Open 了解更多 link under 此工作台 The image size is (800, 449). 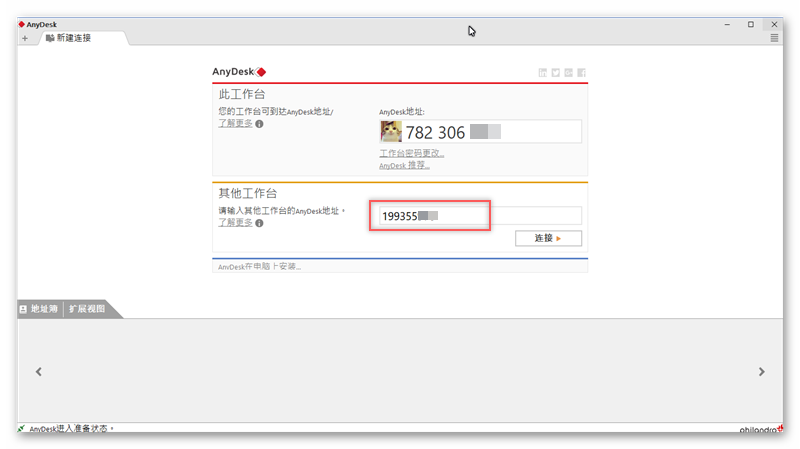tap(235, 123)
